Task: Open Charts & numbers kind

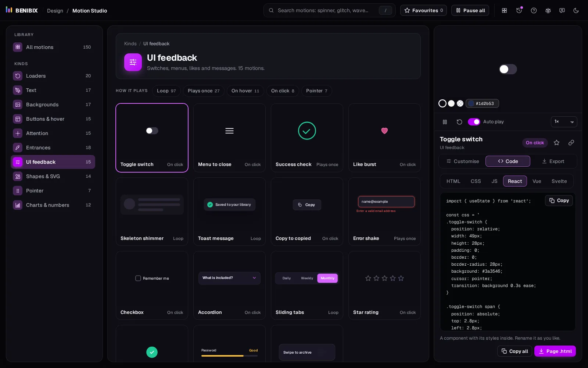Action: [53, 205]
